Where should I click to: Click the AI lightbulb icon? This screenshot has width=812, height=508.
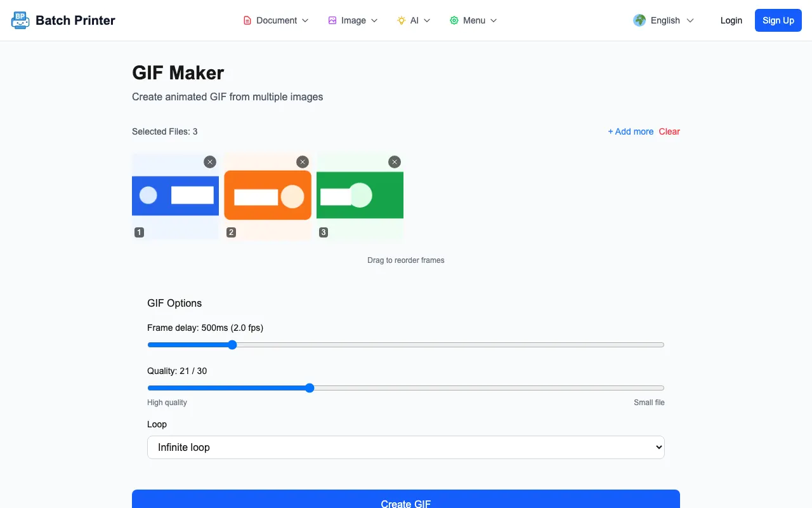coord(402,20)
